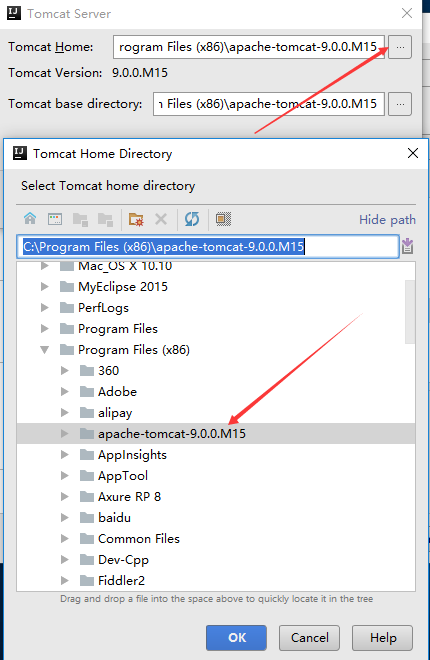Expand the apache-tomcat-9.0.0.M15 folder
This screenshot has height=660, width=430.
(x=64, y=434)
